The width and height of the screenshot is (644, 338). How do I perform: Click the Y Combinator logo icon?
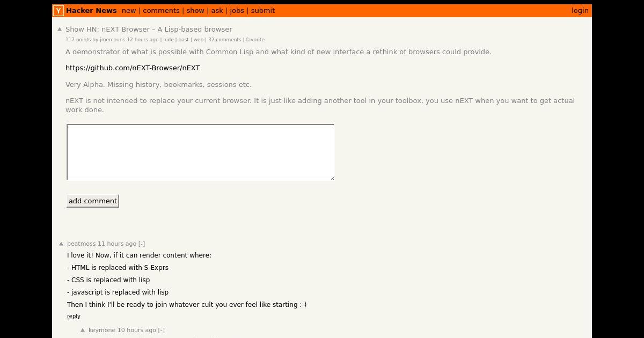58,11
